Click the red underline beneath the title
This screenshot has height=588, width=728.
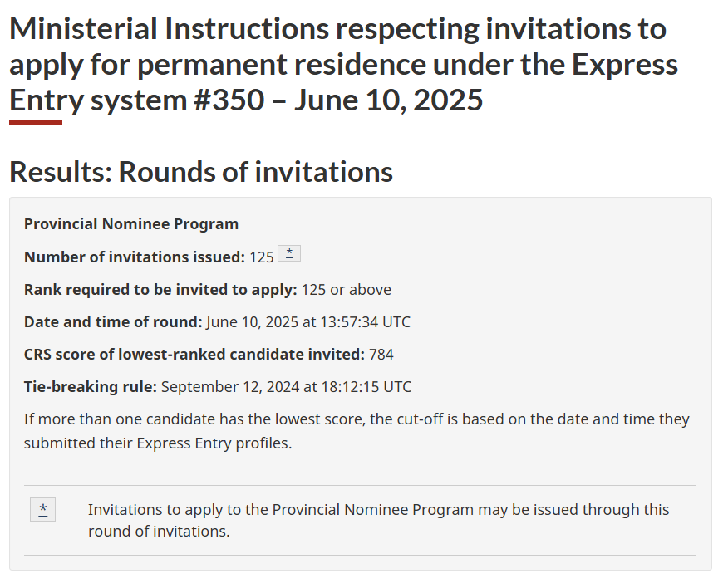point(36,122)
